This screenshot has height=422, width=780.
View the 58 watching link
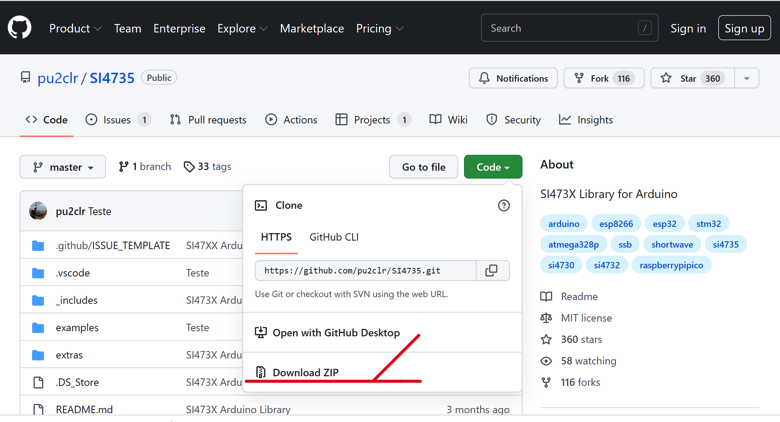click(x=579, y=361)
